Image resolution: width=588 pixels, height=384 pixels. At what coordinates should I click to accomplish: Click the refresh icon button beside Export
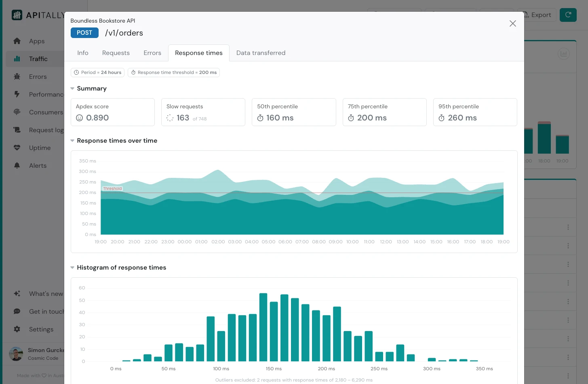tap(568, 15)
